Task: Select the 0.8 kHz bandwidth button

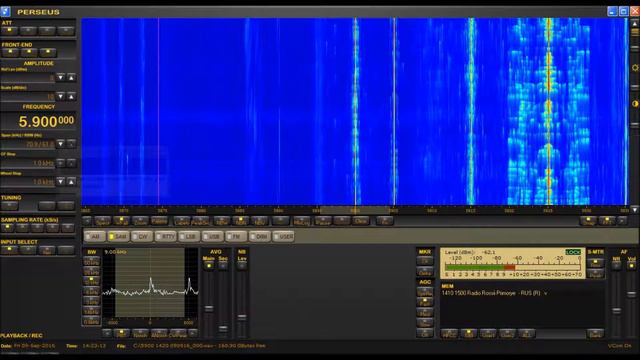Action: (x=91, y=322)
